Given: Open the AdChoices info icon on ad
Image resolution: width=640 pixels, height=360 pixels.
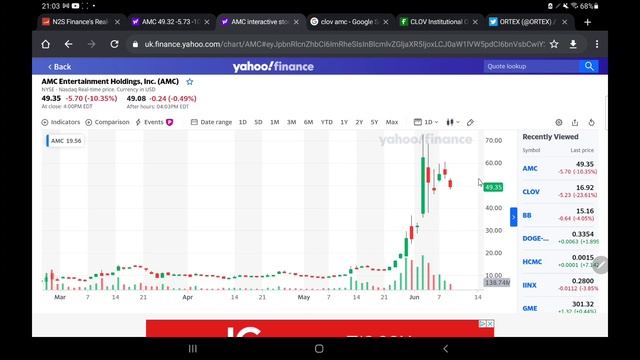Looking at the screenshot, I should tap(482, 323).
